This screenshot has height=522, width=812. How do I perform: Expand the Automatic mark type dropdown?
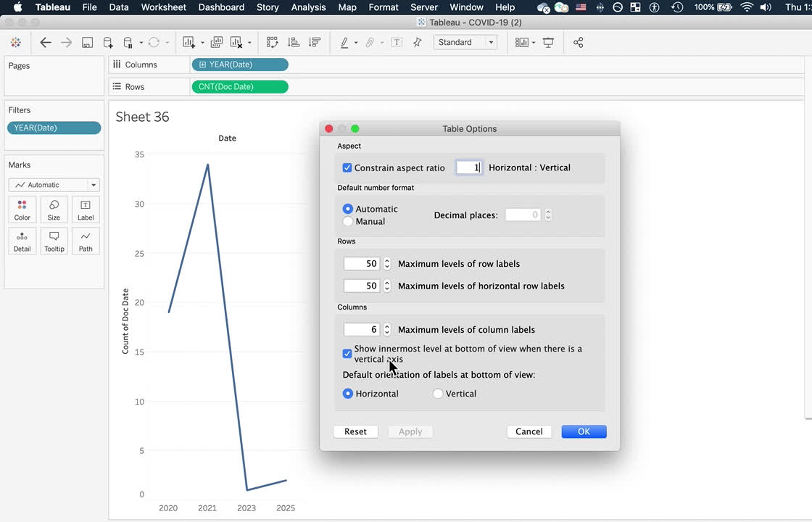(x=54, y=185)
